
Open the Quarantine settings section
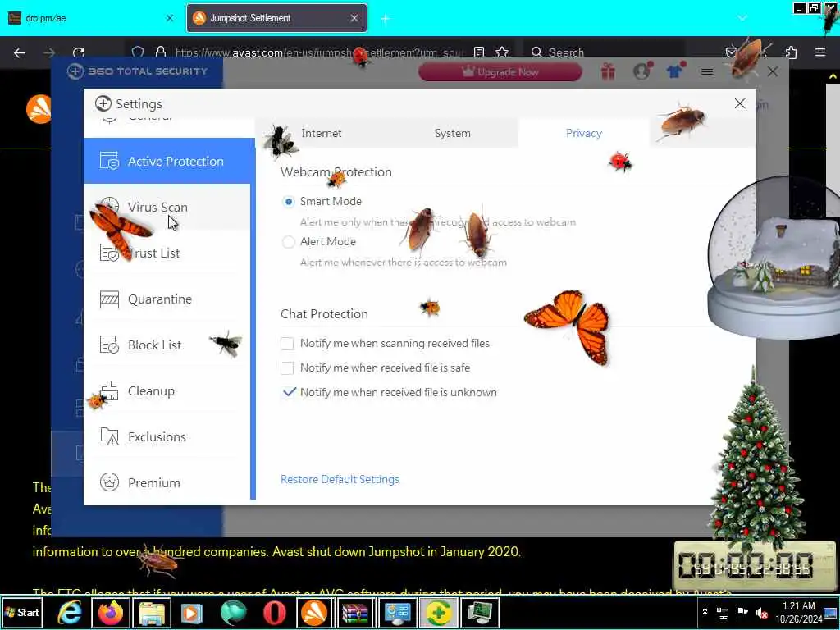click(167, 299)
